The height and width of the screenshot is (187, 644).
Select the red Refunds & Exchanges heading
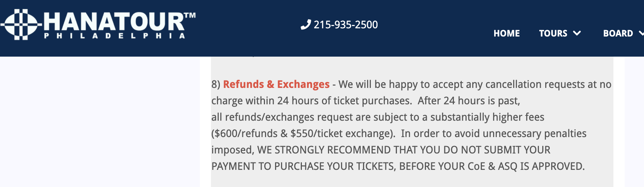pos(276,84)
